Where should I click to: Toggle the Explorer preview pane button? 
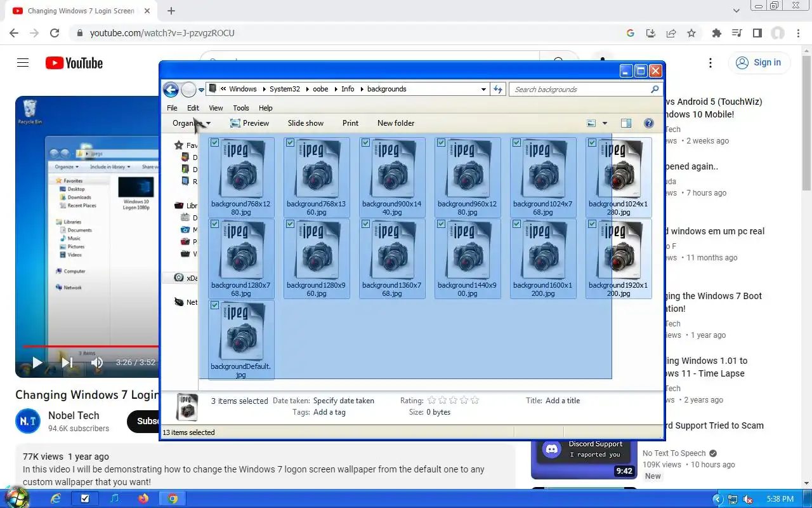coord(626,123)
